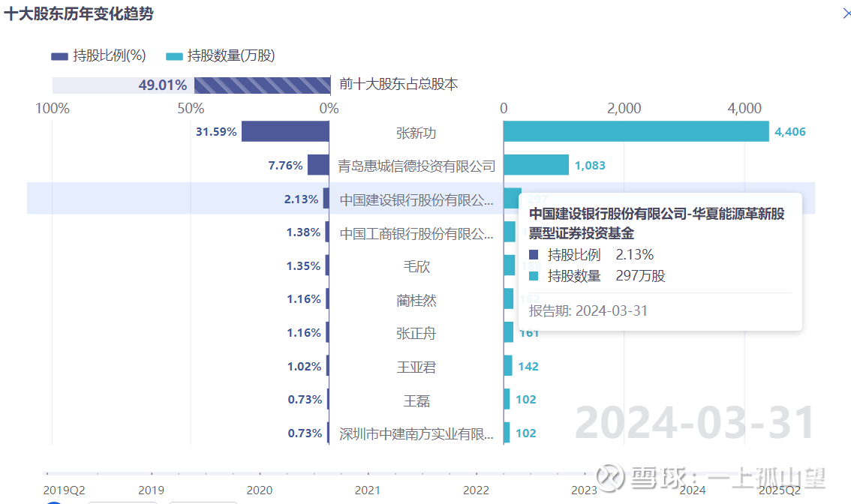Screen dimensions: 851x504
Task: Select the row label 深圳市中建南方实业有限...
Action: [416, 434]
